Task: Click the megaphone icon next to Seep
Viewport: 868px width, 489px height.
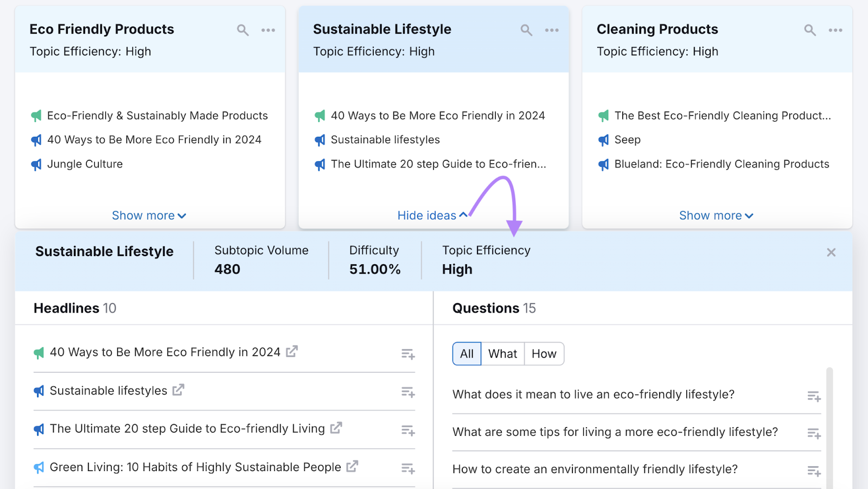Action: [603, 139]
